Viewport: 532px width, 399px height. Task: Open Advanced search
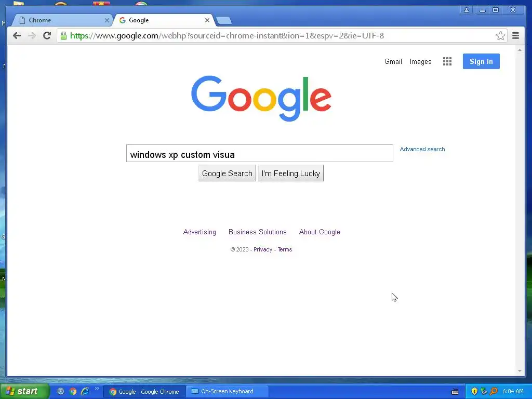click(422, 149)
